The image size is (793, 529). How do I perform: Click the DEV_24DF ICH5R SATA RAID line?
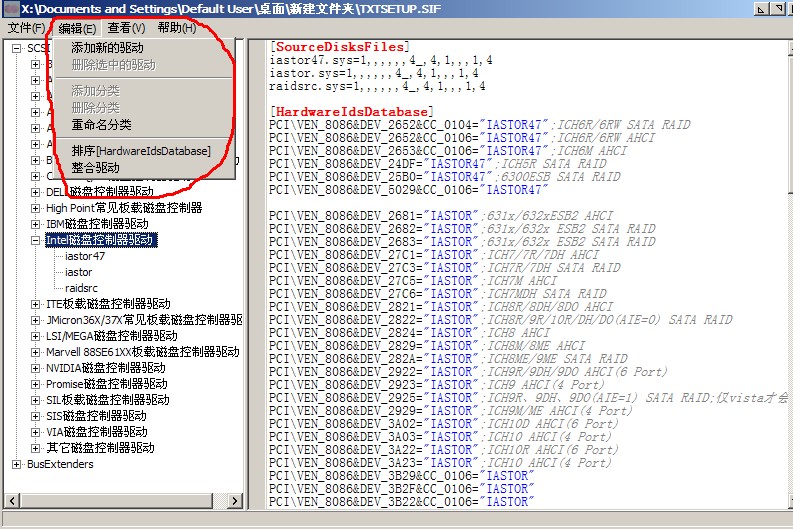[x=438, y=164]
